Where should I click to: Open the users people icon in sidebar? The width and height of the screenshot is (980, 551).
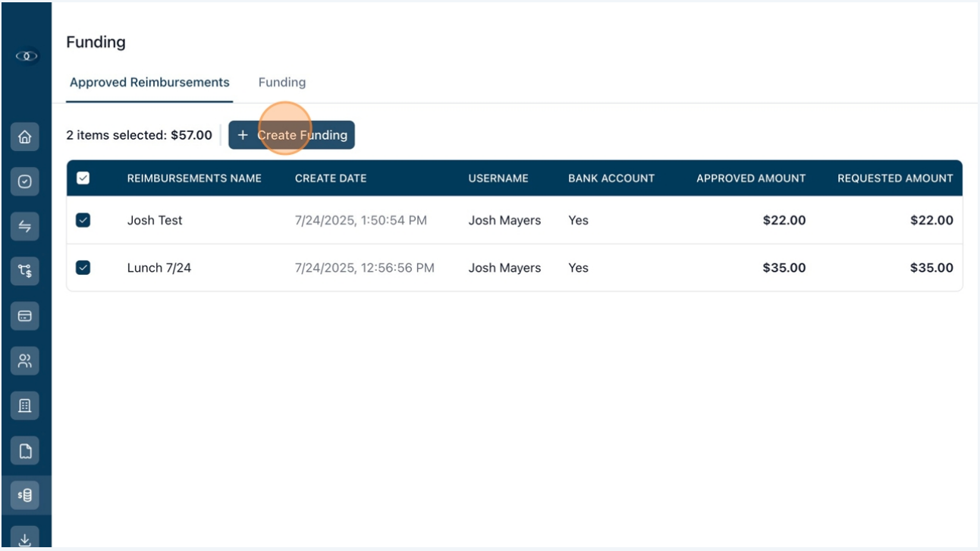click(x=25, y=361)
